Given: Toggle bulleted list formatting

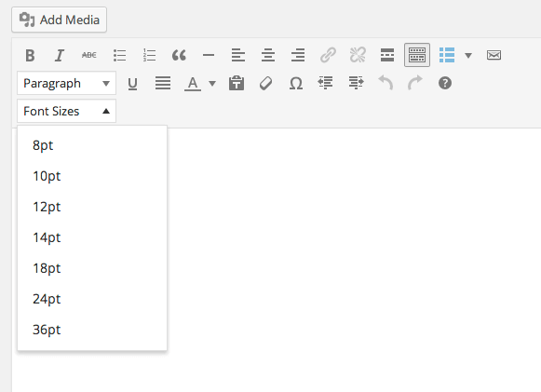Looking at the screenshot, I should coord(119,55).
